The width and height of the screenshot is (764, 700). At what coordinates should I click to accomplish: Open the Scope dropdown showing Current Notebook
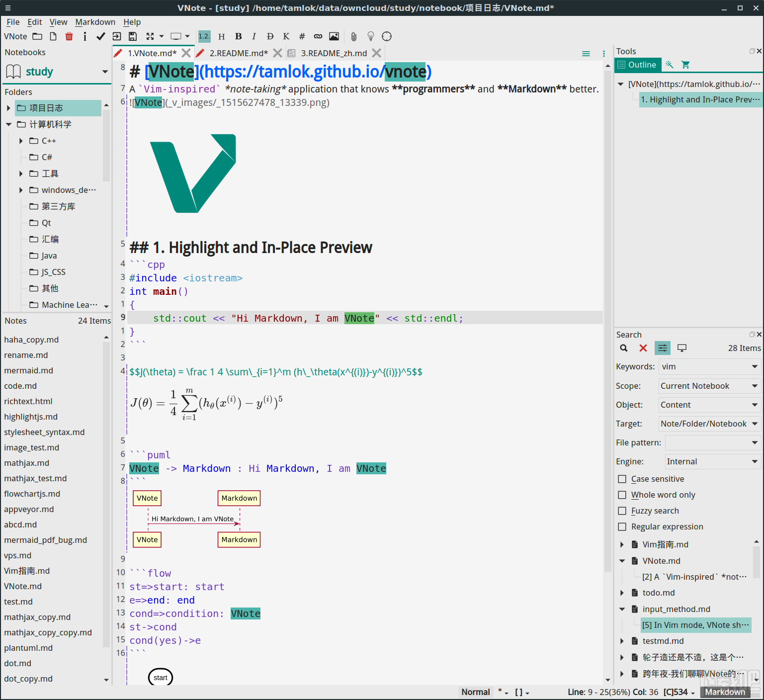[709, 386]
